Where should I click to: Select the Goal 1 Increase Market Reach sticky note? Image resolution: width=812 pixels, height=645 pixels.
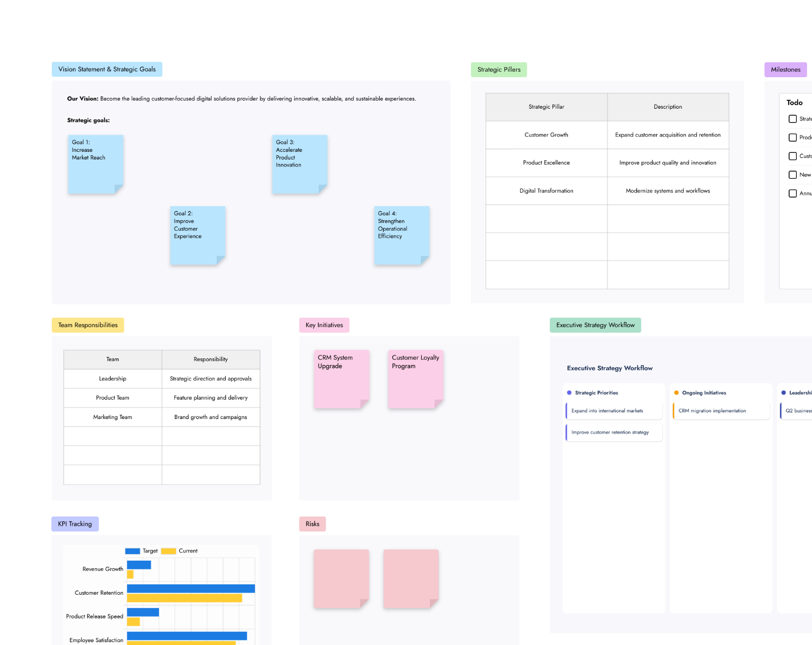[96, 164]
